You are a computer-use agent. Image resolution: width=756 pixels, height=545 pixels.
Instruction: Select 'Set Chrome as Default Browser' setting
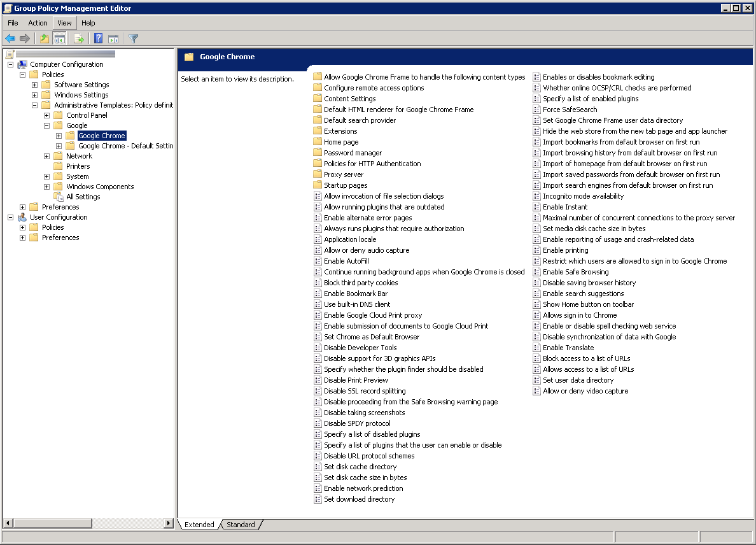tap(372, 337)
